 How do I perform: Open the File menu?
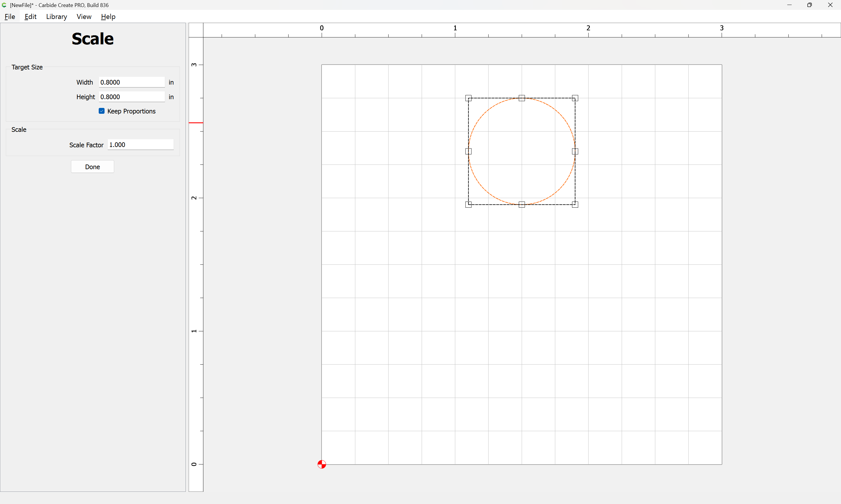(10, 17)
